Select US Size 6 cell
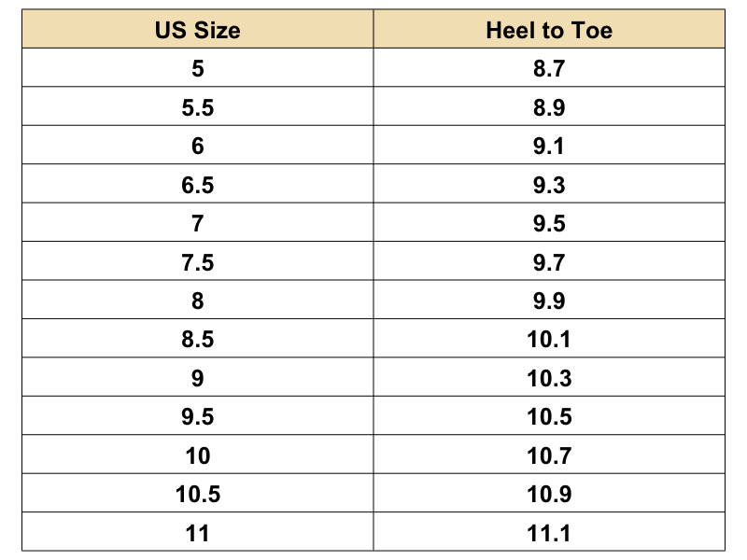This screenshot has width=747, height=560. (x=197, y=147)
